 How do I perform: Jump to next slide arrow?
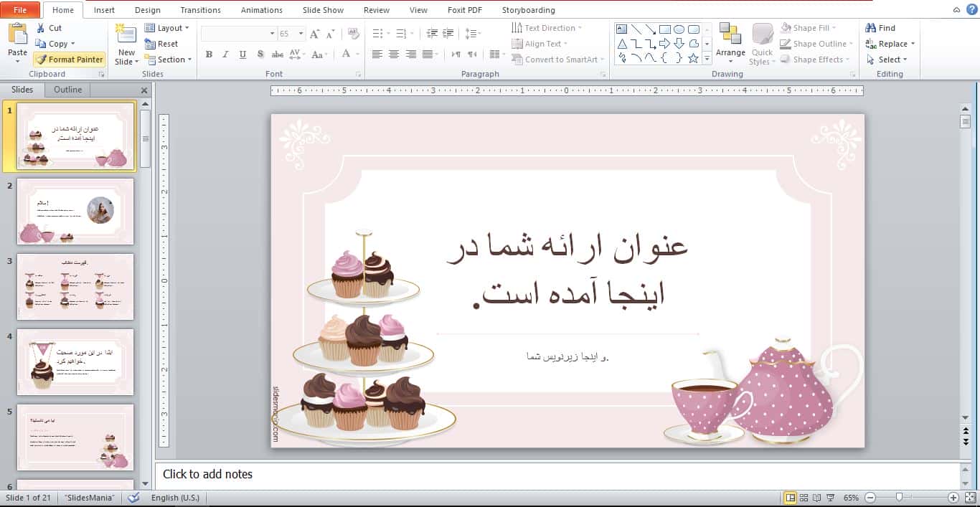click(966, 441)
